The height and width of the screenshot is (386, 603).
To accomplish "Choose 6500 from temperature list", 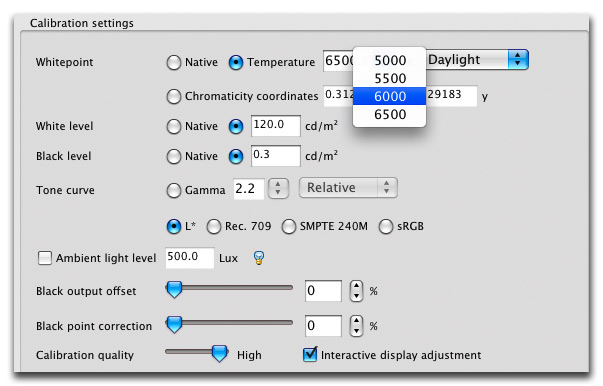I will click(390, 114).
